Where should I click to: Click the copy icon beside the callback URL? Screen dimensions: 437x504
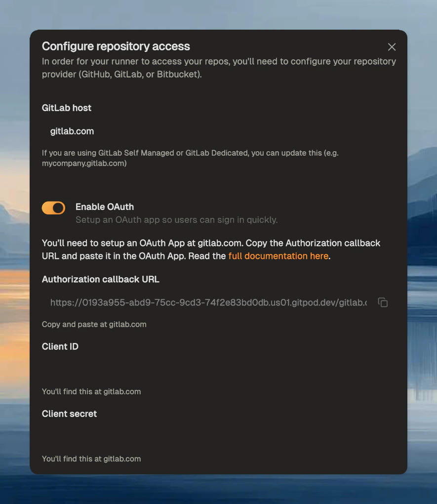click(x=383, y=302)
